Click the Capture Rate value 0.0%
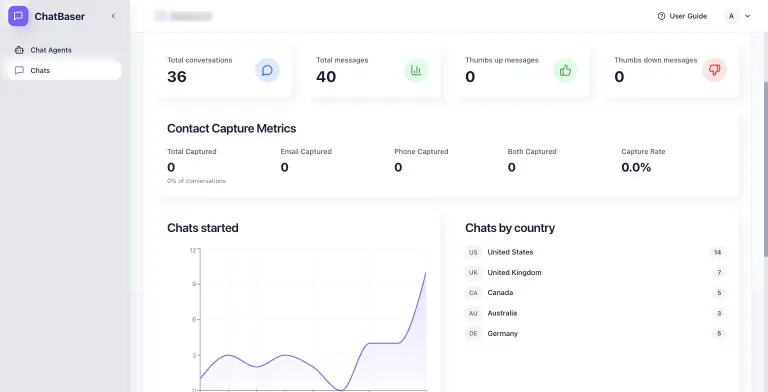This screenshot has width=768, height=392. tap(636, 168)
